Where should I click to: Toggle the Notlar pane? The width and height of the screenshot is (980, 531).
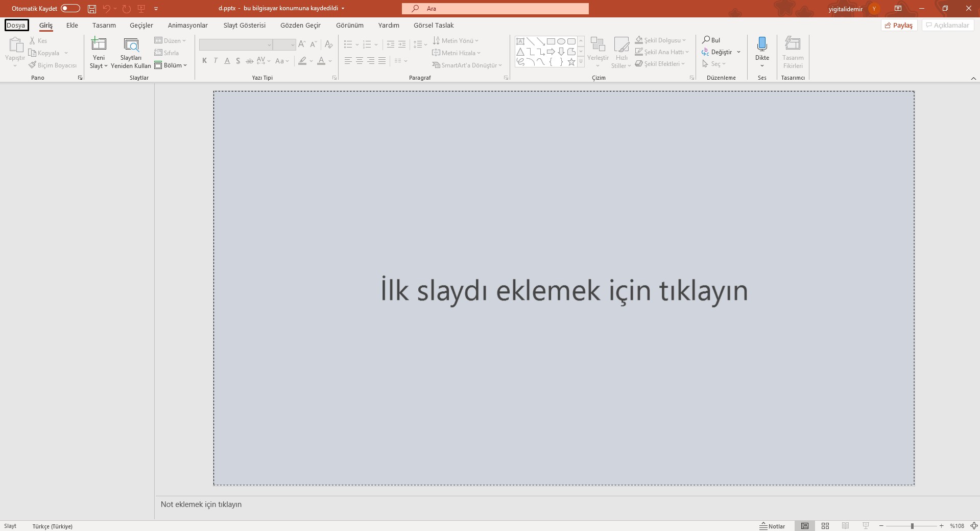pyautogui.click(x=772, y=526)
